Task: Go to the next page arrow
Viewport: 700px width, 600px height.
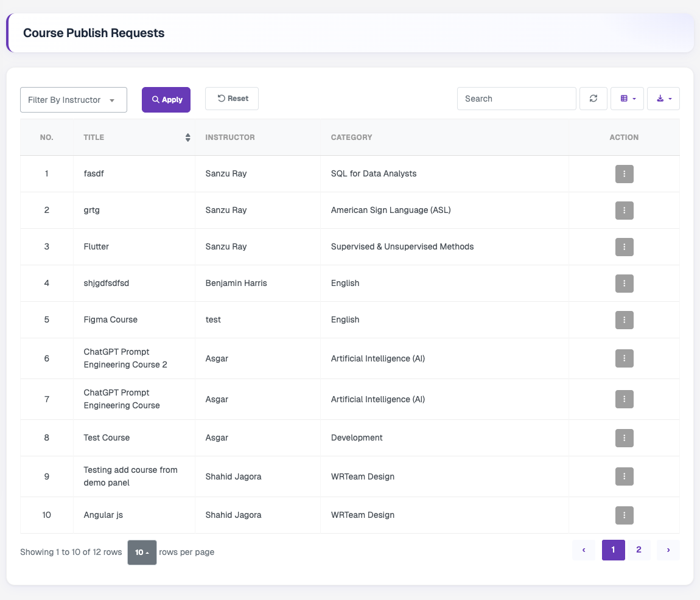Action: click(x=668, y=550)
